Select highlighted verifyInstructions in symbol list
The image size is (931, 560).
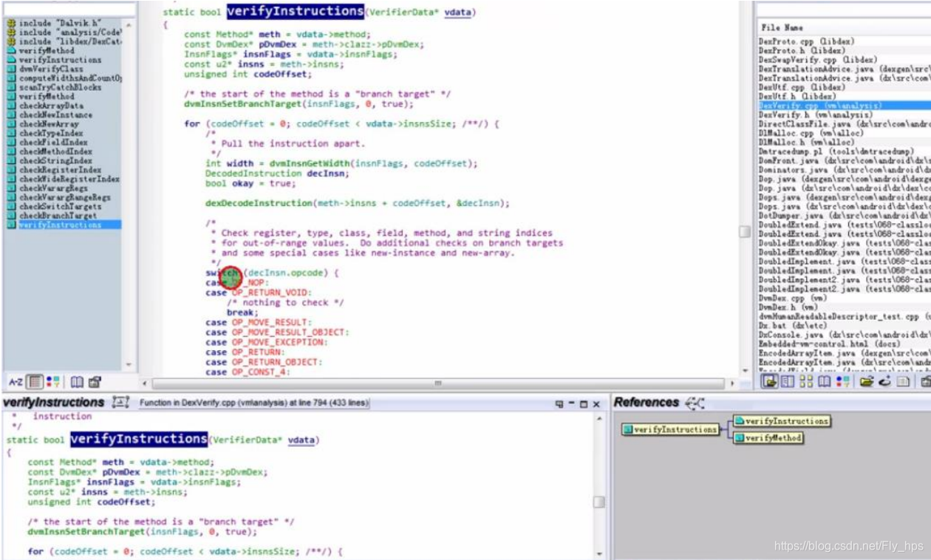click(x=64, y=225)
